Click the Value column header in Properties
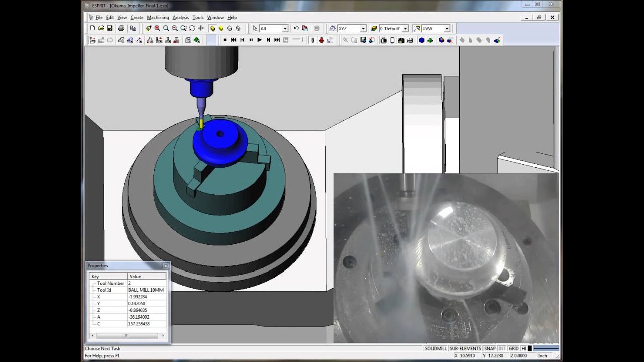The image size is (644, 362). point(146,276)
